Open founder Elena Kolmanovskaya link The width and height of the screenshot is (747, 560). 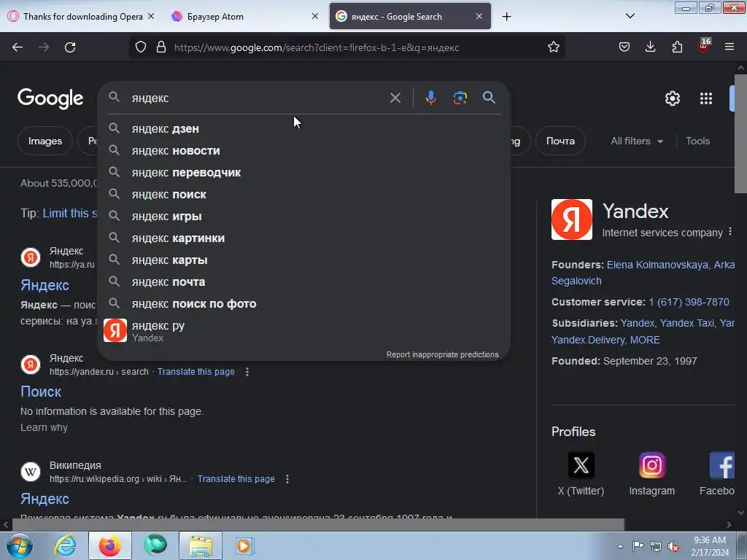click(657, 265)
